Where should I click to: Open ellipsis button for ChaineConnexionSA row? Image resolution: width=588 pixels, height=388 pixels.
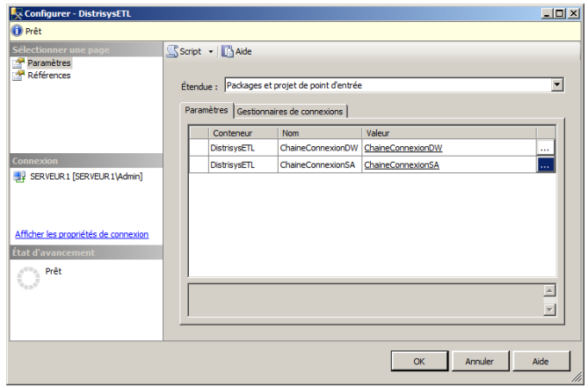point(545,165)
